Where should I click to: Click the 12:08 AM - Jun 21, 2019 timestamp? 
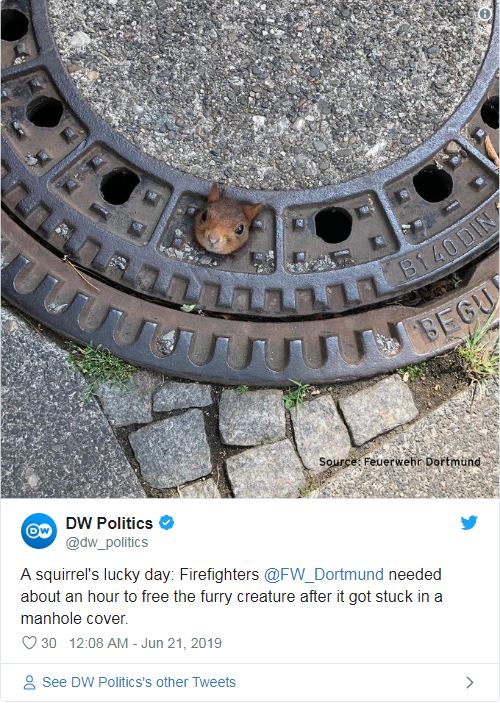[x=145, y=643]
